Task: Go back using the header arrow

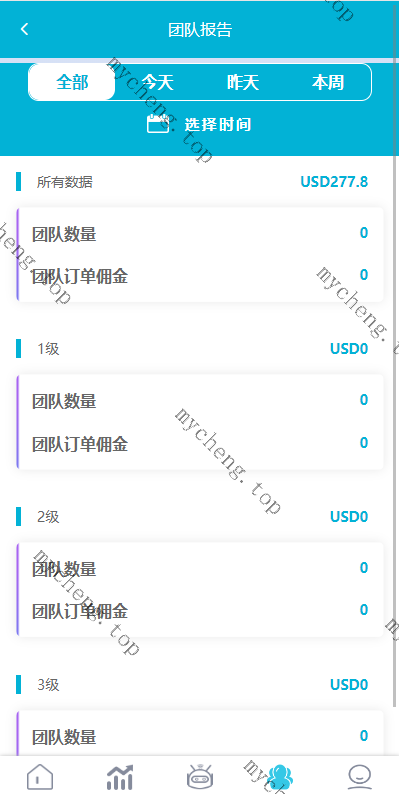Action: [24, 29]
